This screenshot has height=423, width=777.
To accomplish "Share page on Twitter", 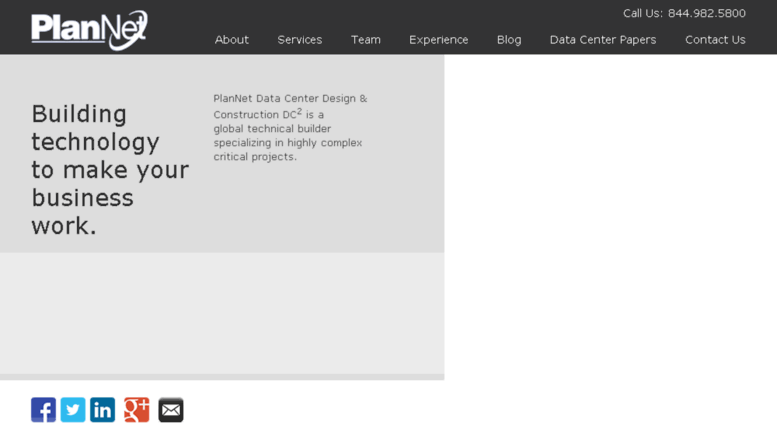I will click(x=73, y=410).
